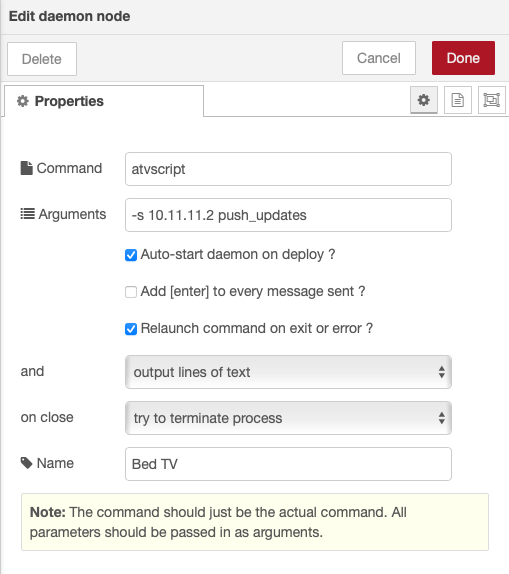Image resolution: width=509 pixels, height=574 pixels.
Task: Open the try to terminate process dropdown
Action: [288, 418]
